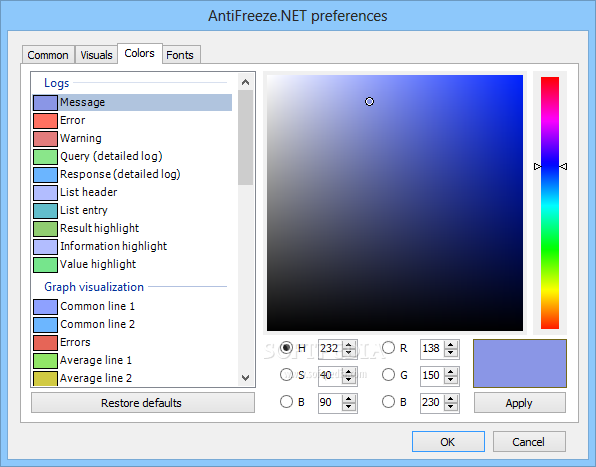
Task: Select 'Value highlight' item
Action: point(98,264)
